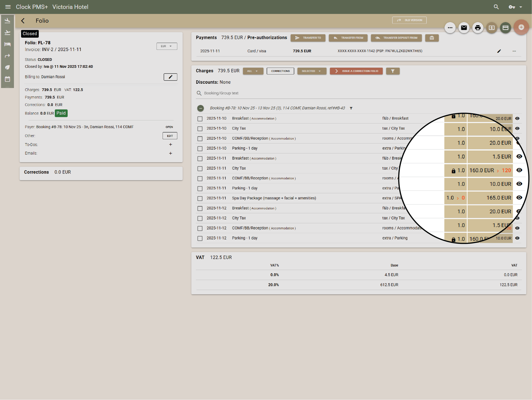532x400 pixels.
Task: Click the CORRECTIONS button
Action: coord(280,71)
